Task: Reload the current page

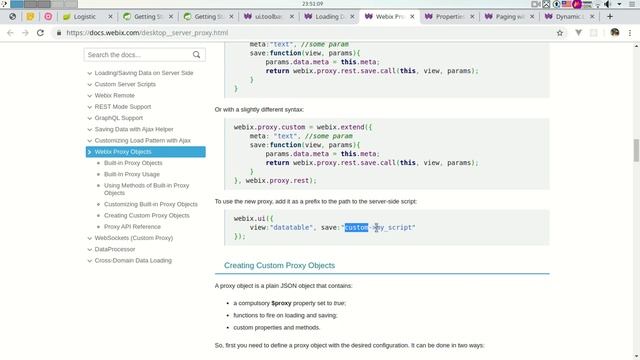Action: coord(40,33)
